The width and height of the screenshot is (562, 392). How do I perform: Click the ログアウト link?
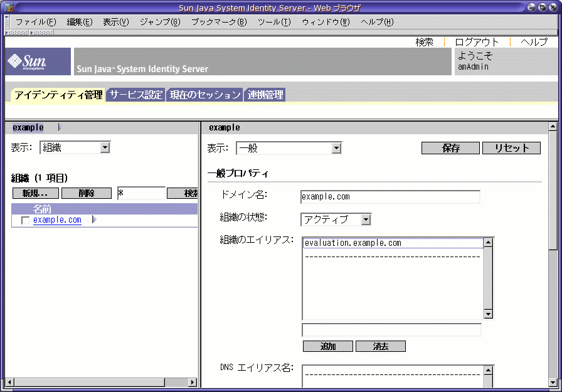[477, 42]
